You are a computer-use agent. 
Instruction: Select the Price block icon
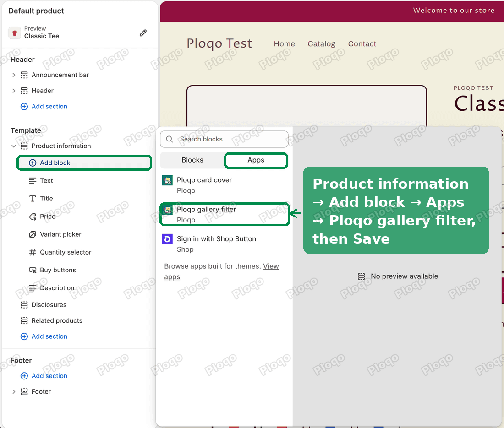tap(33, 217)
